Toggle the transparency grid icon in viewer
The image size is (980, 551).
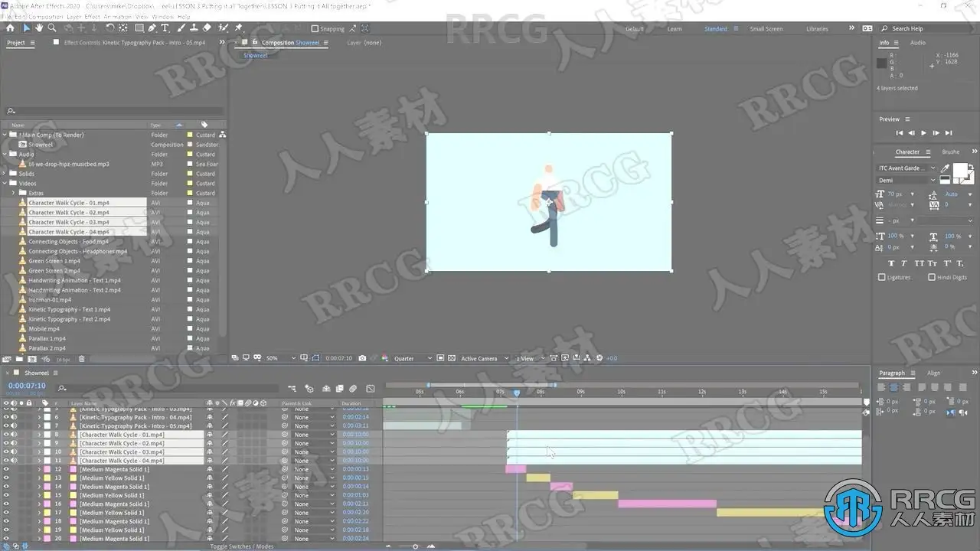pyautogui.click(x=452, y=358)
